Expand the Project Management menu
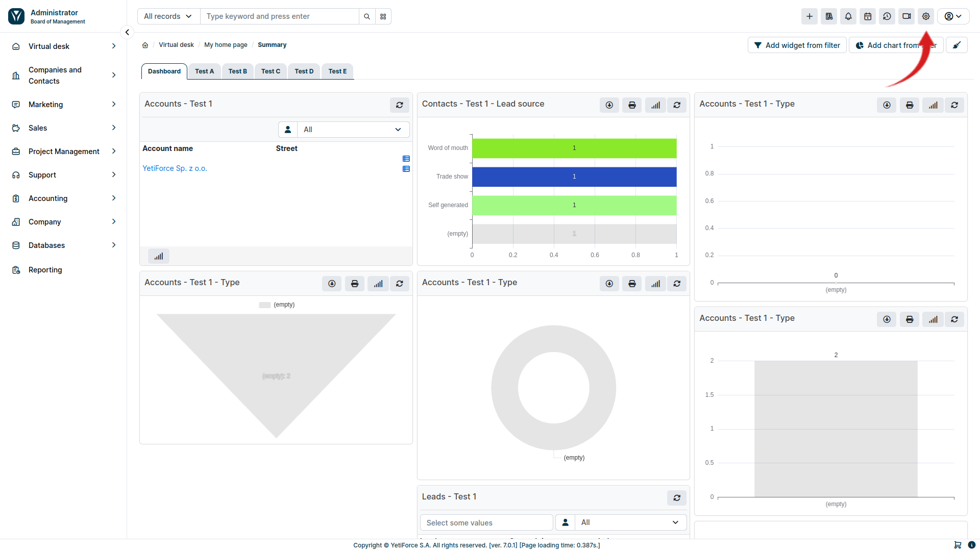The height and width of the screenshot is (551, 980). point(63,152)
